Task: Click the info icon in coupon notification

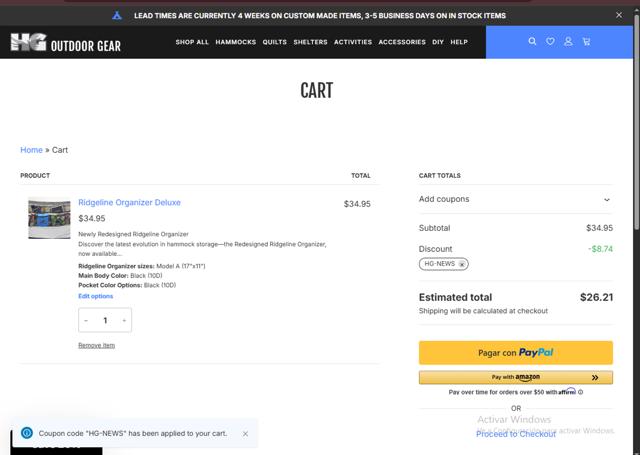Action: (27, 433)
